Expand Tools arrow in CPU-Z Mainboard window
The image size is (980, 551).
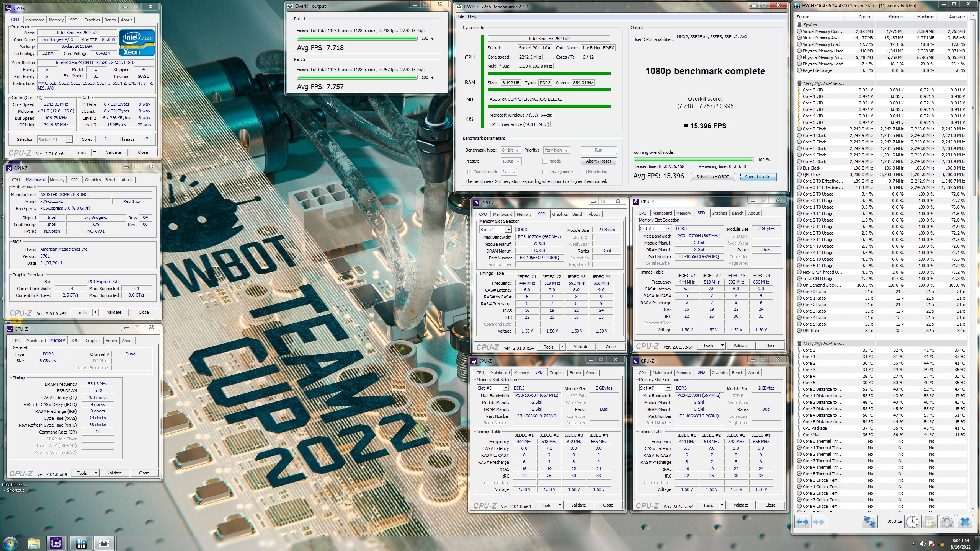95,312
